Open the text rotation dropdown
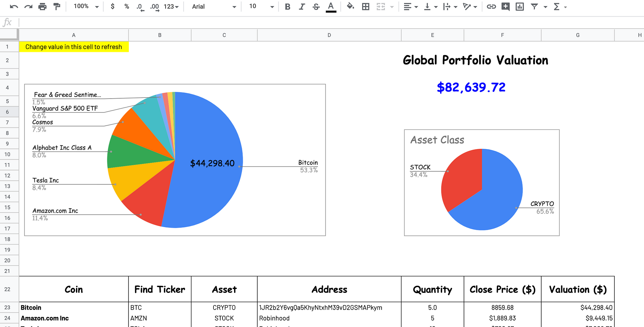Screen dimensions: 644x327 click(470, 6)
